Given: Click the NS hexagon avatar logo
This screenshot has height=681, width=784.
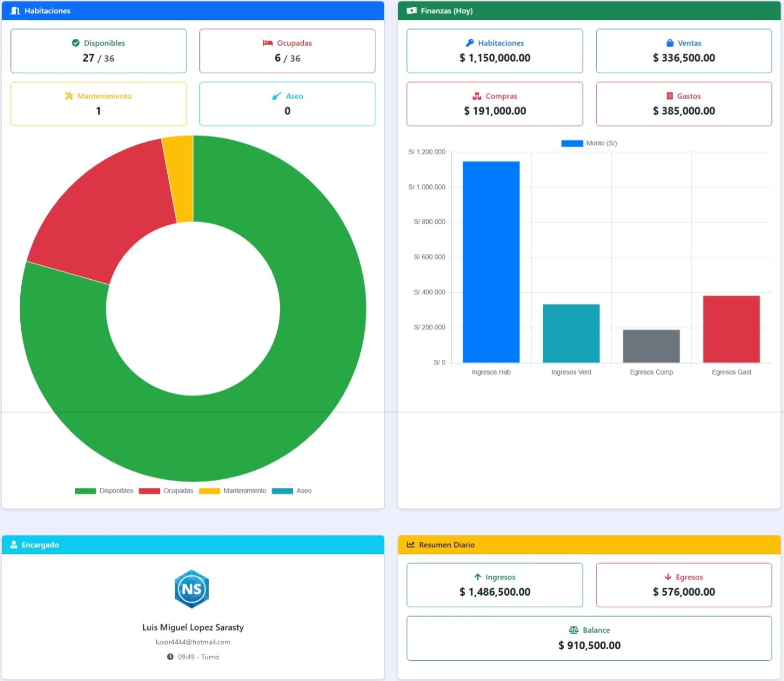Looking at the screenshot, I should click(x=192, y=589).
